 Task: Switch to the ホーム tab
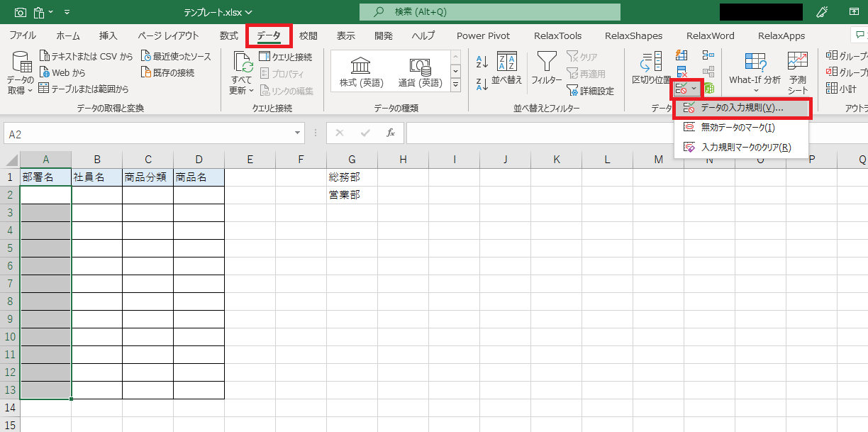(68, 35)
